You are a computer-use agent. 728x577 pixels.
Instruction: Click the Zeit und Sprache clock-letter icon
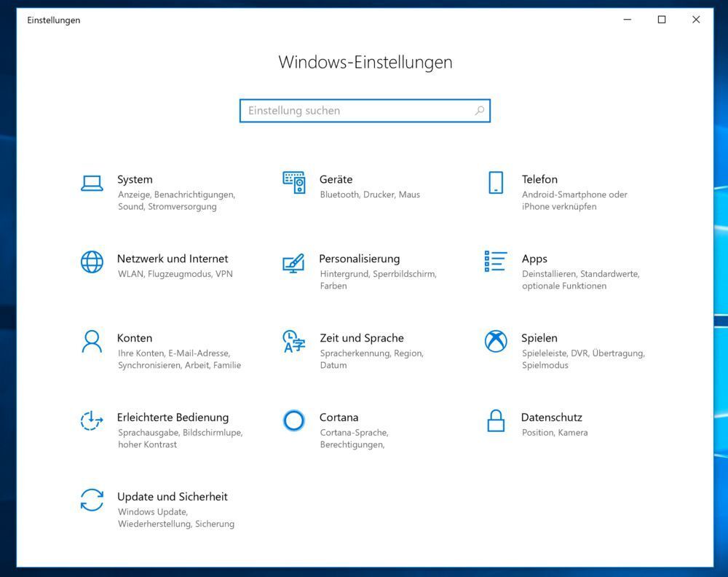coord(294,342)
